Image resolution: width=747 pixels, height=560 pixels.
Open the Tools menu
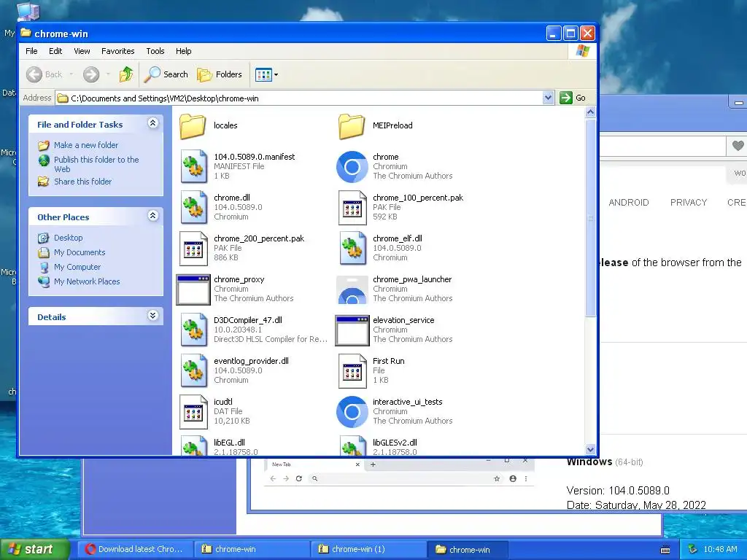point(155,51)
